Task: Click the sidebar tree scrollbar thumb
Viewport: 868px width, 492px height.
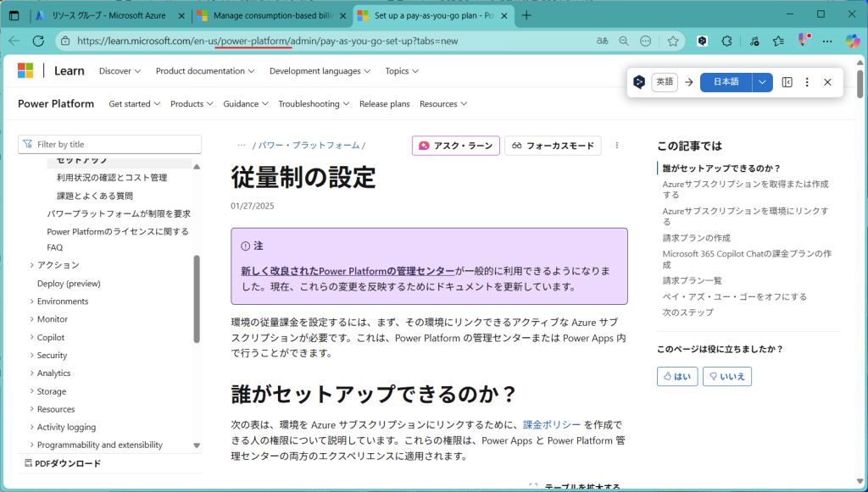Action: pos(197,299)
